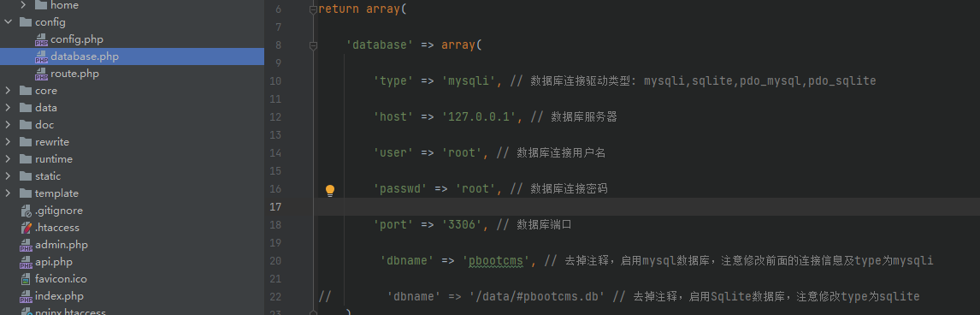Click the config folder icon

26,22
